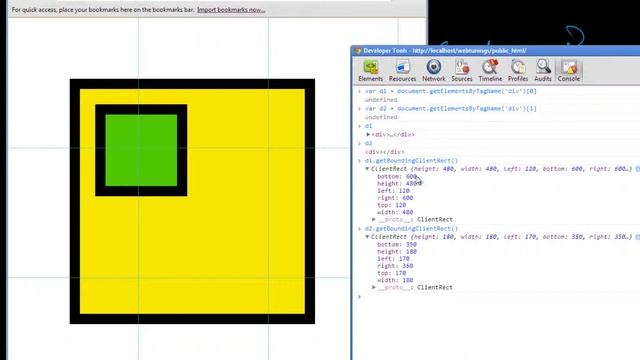Open the Timeline panel in Developer Tools
The image size is (640, 360).
(490, 71)
